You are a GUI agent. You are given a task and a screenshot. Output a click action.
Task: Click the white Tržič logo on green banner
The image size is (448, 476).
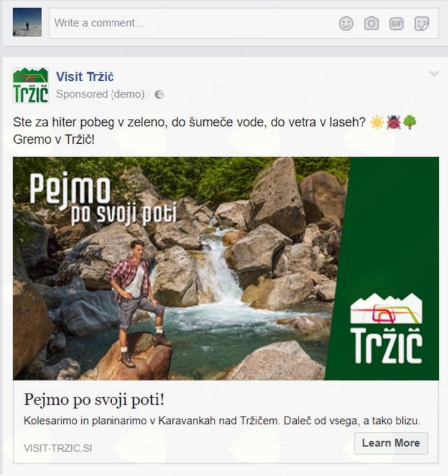coord(386,328)
